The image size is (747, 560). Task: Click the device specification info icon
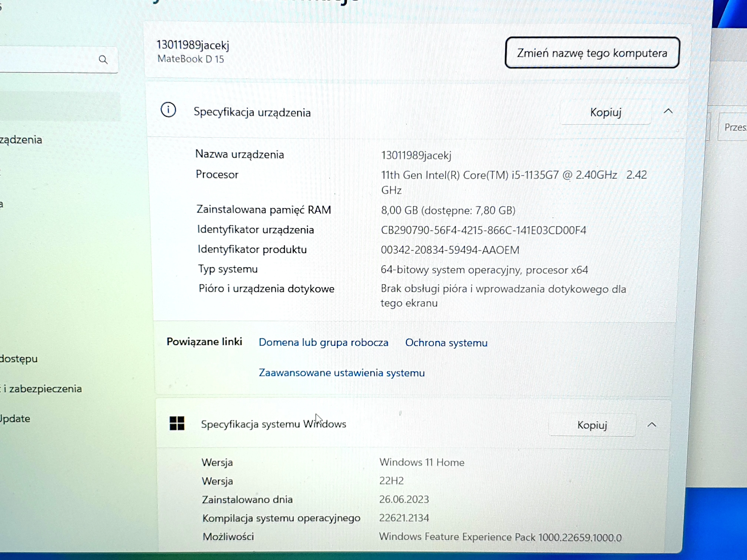tap(168, 110)
